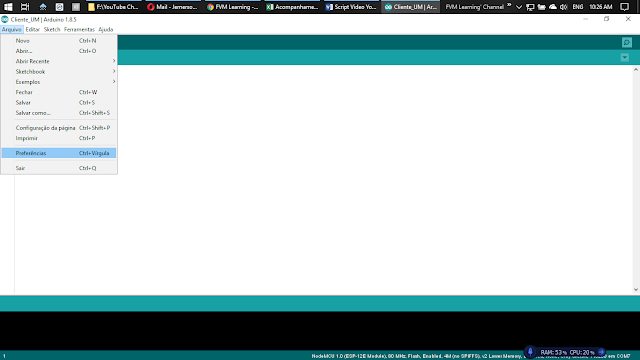Open the OneDrive cloud tray icon
Screen dimensions: 640x360
pos(553,7)
